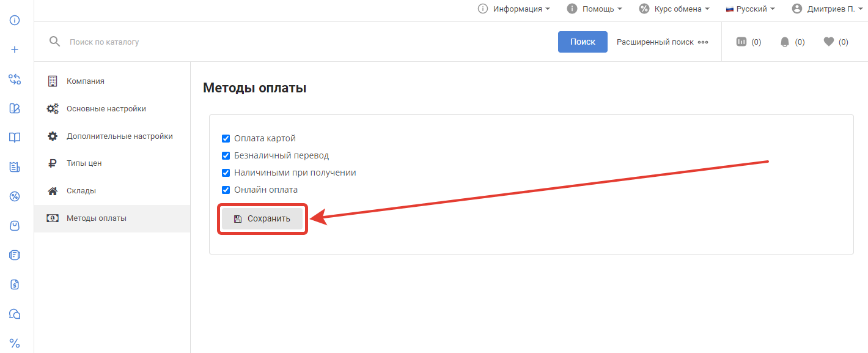Open the Курс обмена dropdown
Viewport: 868px width, 353px height.
point(674,9)
